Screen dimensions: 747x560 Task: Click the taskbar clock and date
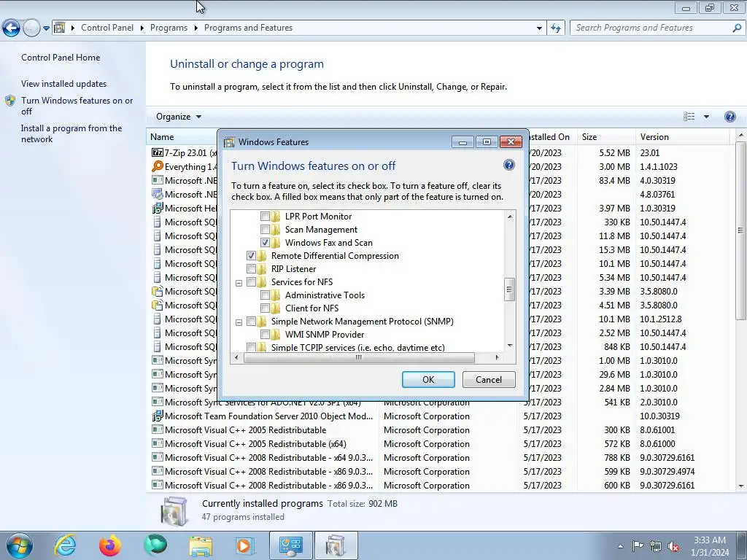click(710, 546)
